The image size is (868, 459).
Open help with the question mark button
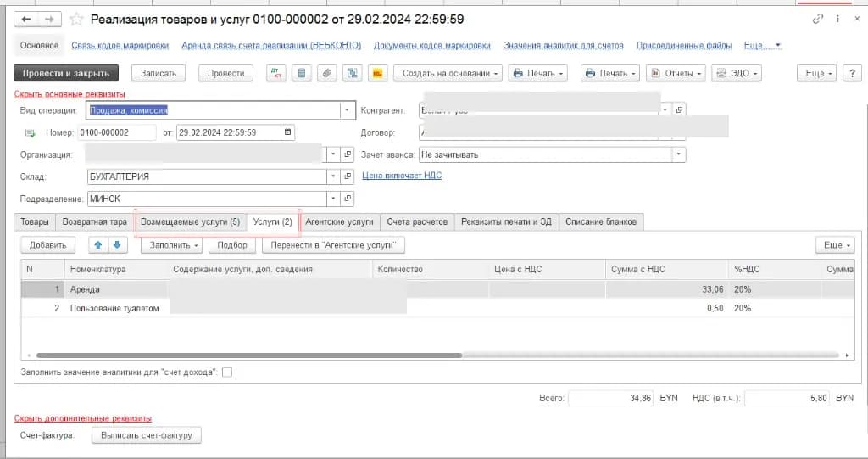pos(852,73)
